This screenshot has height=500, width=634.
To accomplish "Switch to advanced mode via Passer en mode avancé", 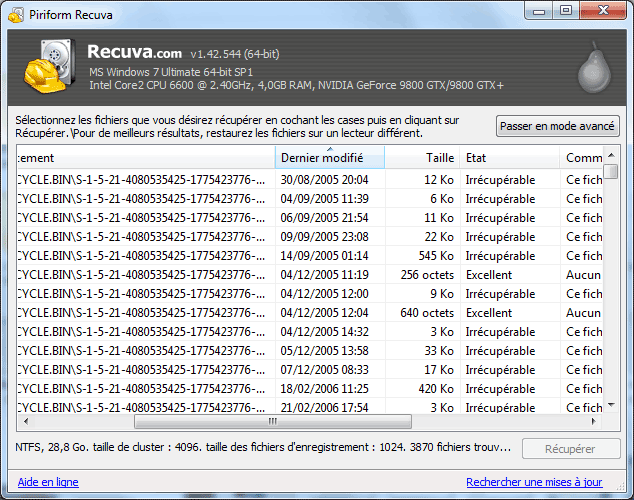I will click(x=557, y=126).
